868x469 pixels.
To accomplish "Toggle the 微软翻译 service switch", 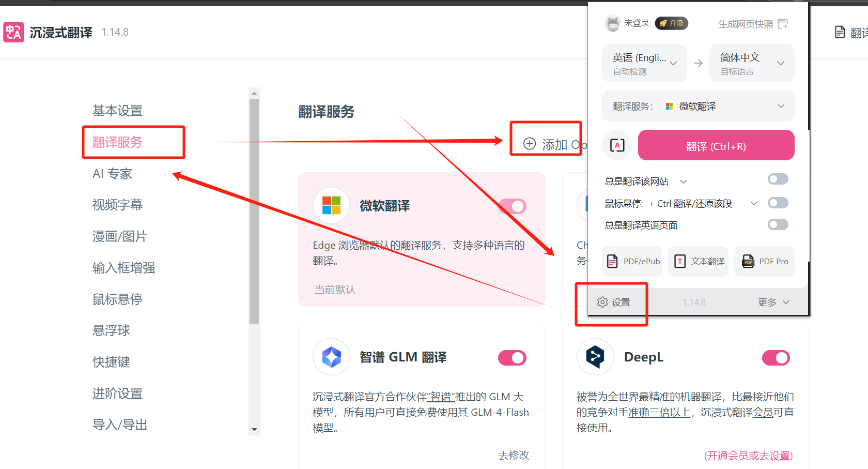I will point(512,206).
